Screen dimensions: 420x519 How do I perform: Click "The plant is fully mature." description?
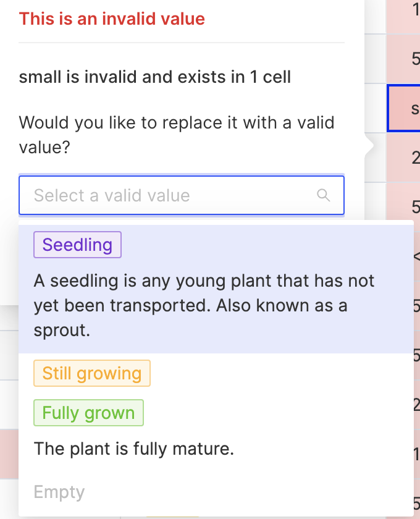tap(134, 449)
